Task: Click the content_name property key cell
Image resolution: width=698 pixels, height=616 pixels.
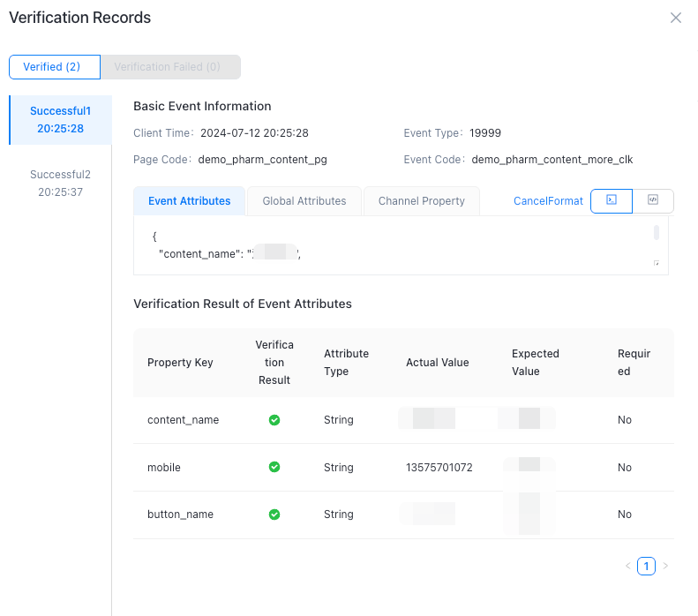Action: click(183, 420)
